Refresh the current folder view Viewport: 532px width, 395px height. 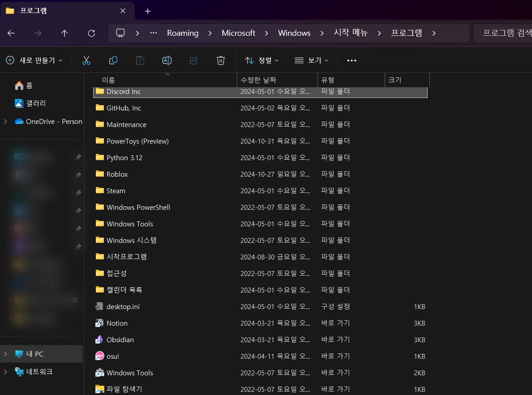coord(91,33)
